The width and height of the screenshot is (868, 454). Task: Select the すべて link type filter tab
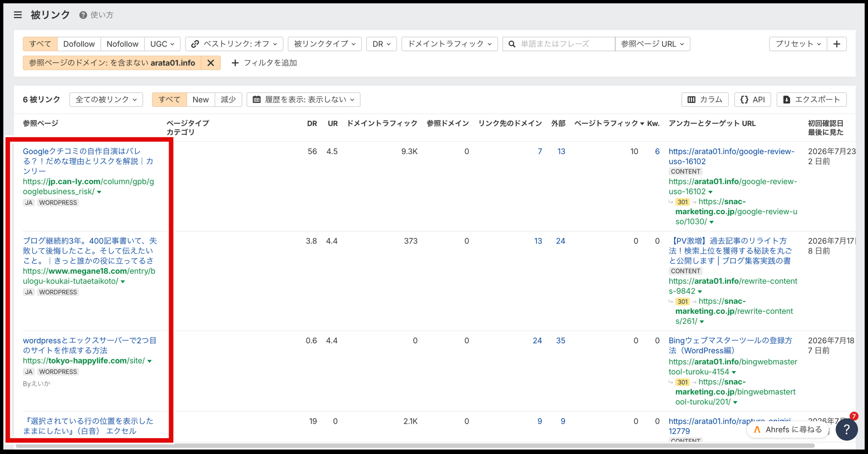40,44
